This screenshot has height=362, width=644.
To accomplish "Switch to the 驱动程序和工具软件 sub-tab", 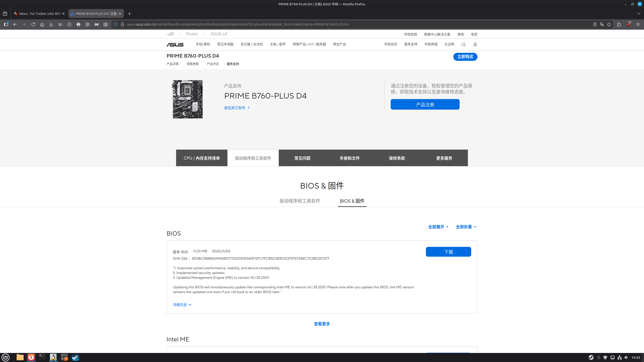I will click(300, 201).
